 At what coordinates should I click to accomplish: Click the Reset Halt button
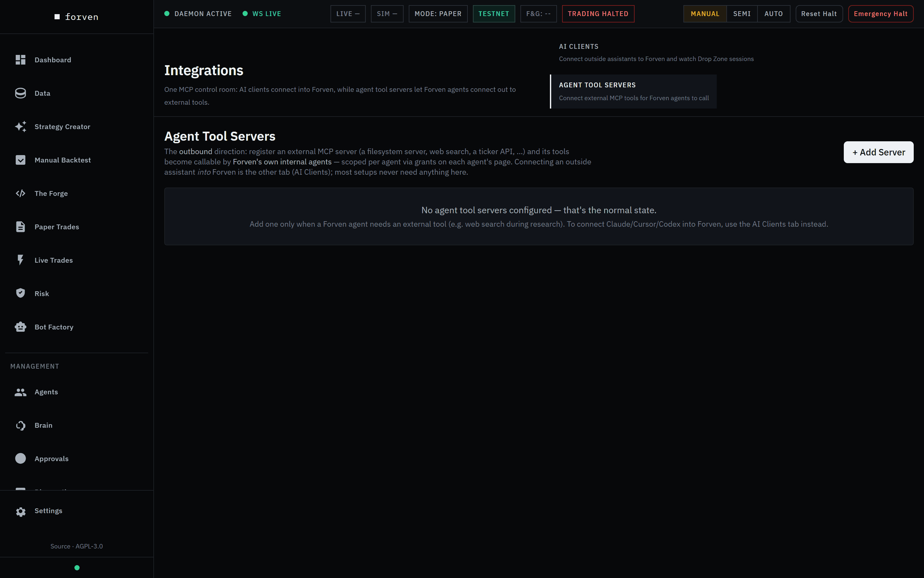[819, 14]
